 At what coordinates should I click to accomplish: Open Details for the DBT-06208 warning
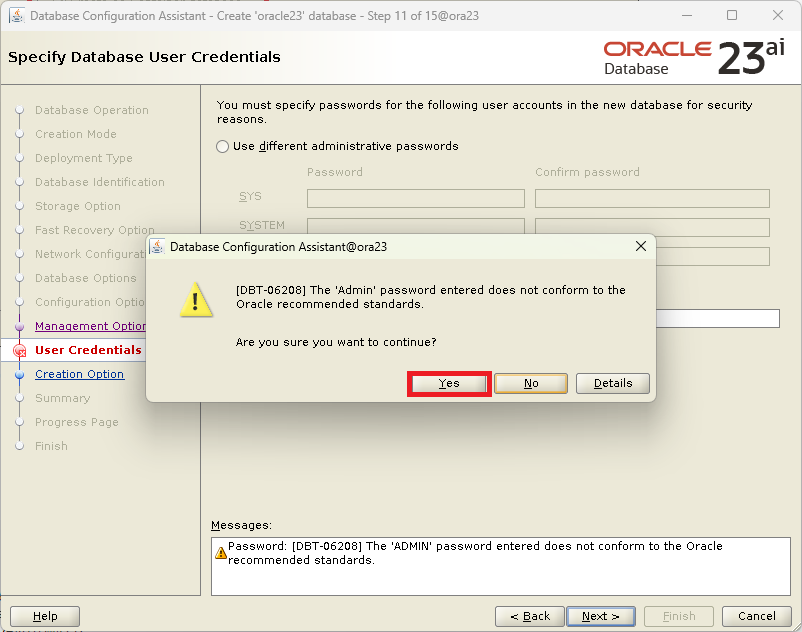pos(613,383)
